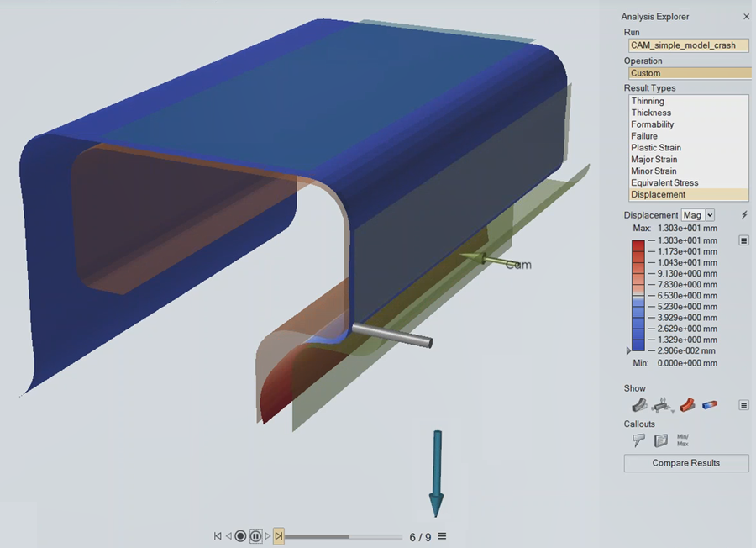Image resolution: width=756 pixels, height=548 pixels.
Task: Click the initial shape show icon
Action: pyautogui.click(x=639, y=405)
